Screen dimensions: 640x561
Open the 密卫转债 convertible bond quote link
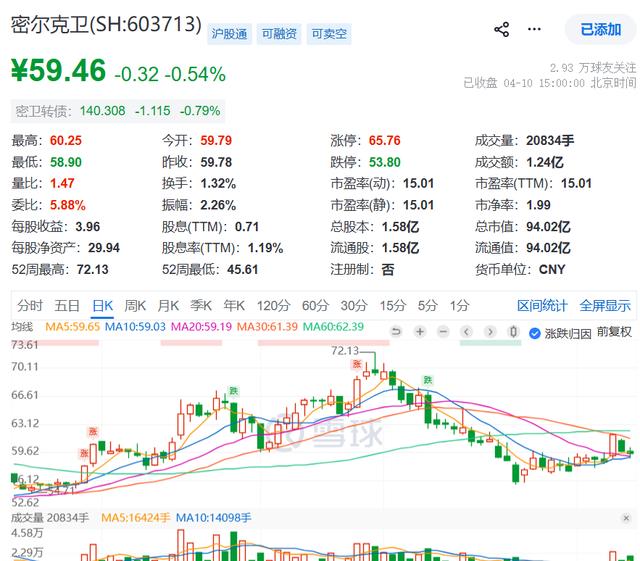coord(118,111)
